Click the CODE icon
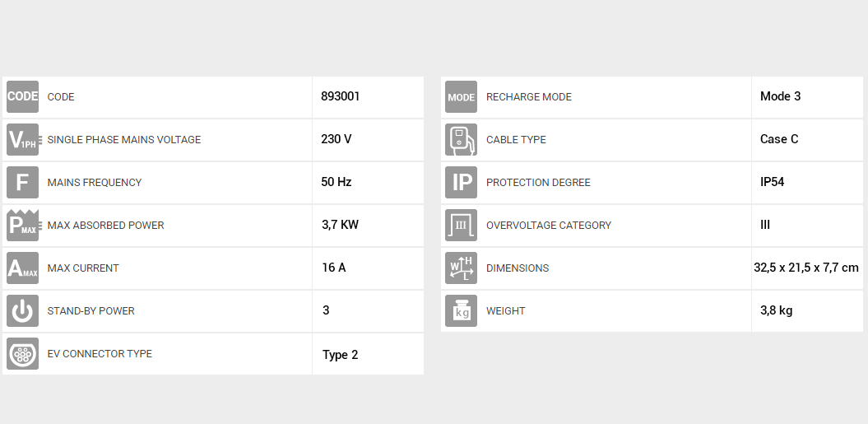Screen dimensions: 868x424 click(x=23, y=97)
